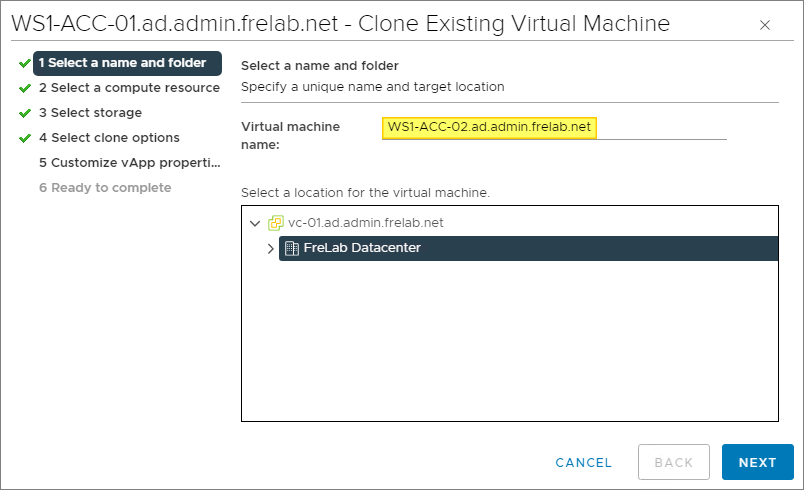Select FreLab Datacenter as target location

coord(362,248)
